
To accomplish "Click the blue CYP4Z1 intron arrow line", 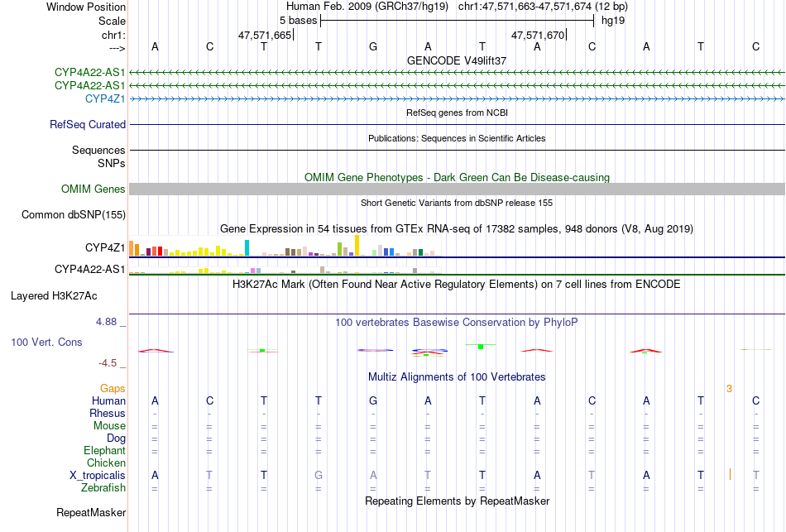I will [x=458, y=99].
